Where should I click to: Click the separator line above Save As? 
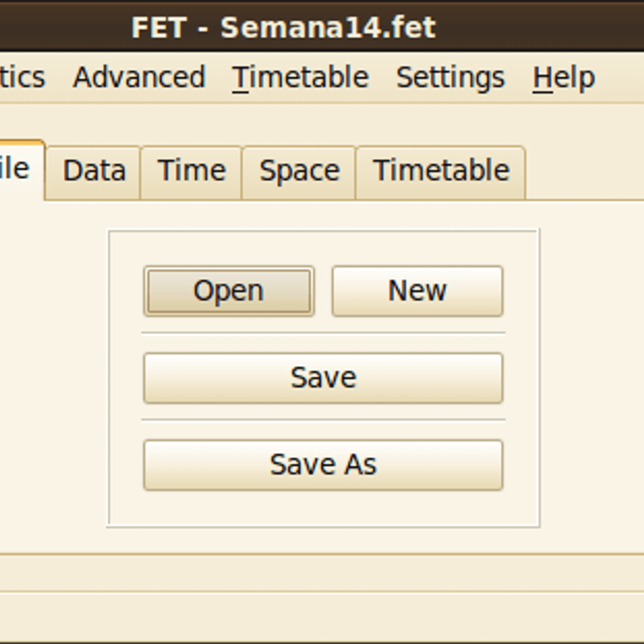[323, 420]
